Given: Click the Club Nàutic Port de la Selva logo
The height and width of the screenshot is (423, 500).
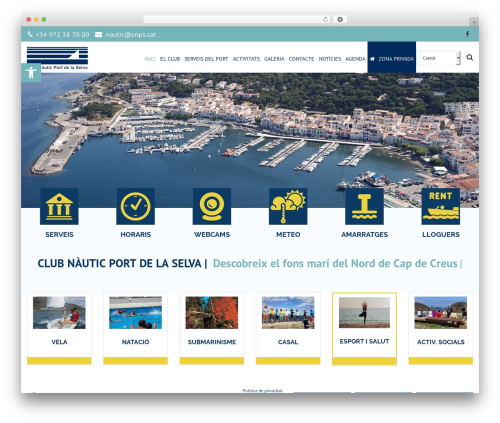Looking at the screenshot, I should pos(57,58).
